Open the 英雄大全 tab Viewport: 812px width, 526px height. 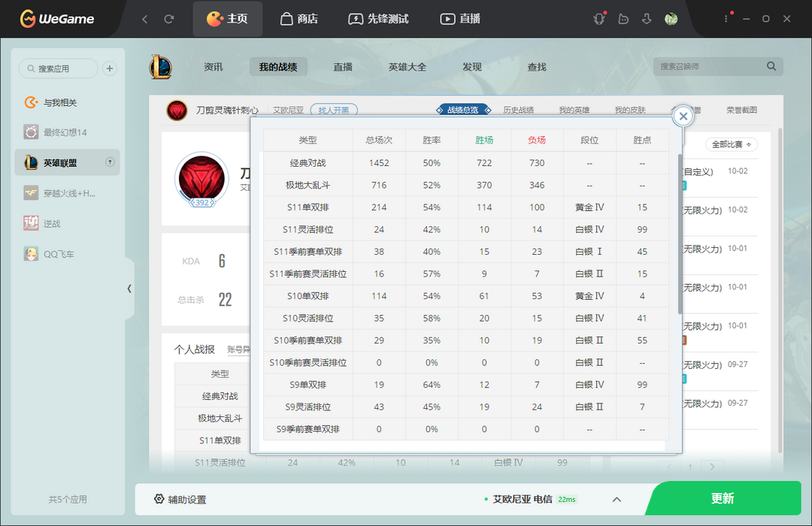[408, 67]
